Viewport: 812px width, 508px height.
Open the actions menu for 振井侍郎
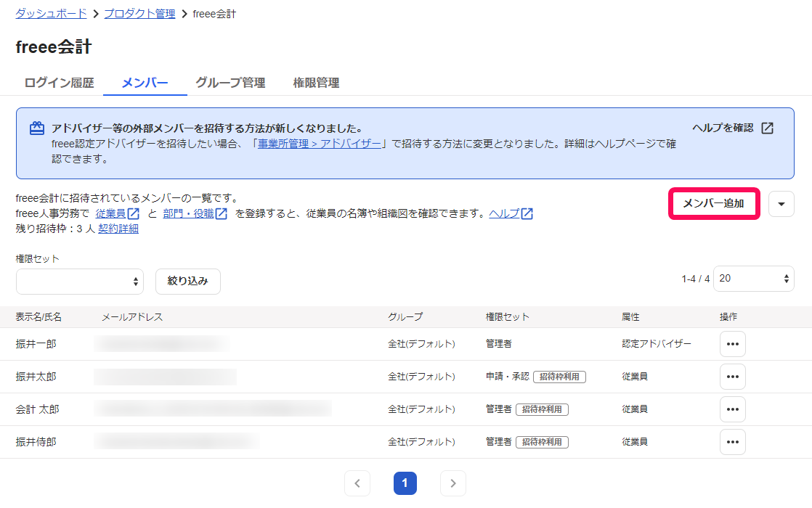pyautogui.click(x=733, y=442)
